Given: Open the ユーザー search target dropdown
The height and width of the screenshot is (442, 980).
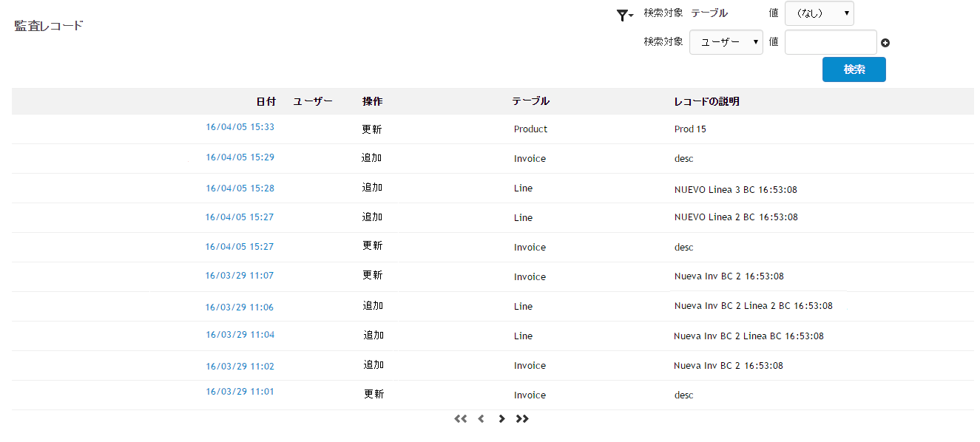Looking at the screenshot, I should click(726, 42).
